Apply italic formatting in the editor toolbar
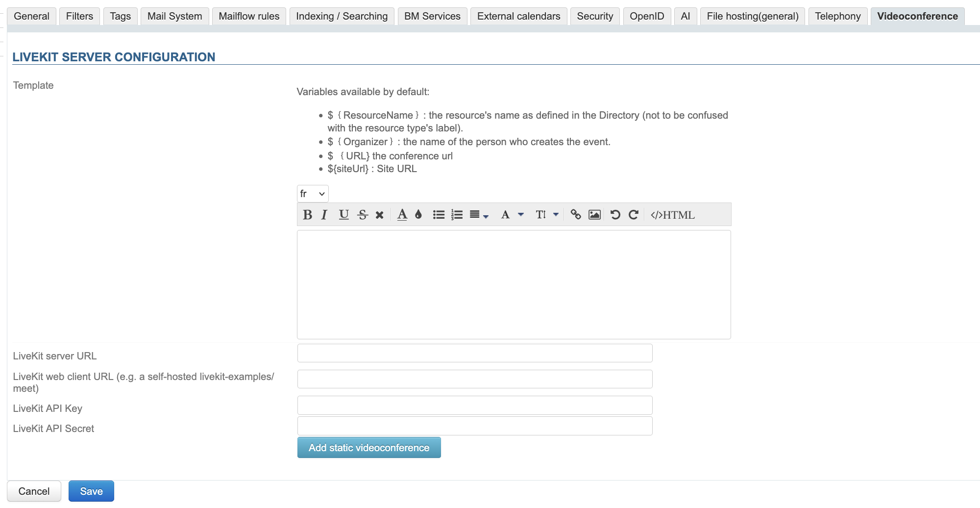The image size is (980, 508). [324, 215]
